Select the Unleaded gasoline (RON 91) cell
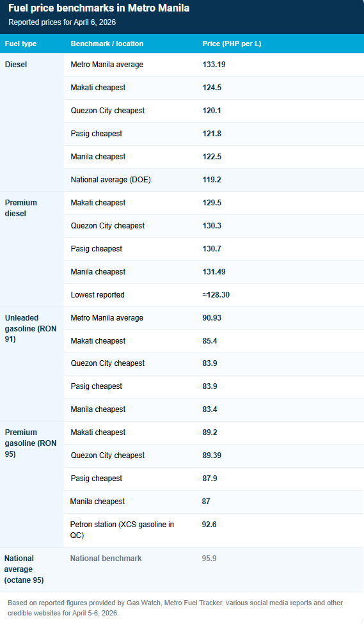The width and height of the screenshot is (364, 634). click(x=32, y=364)
